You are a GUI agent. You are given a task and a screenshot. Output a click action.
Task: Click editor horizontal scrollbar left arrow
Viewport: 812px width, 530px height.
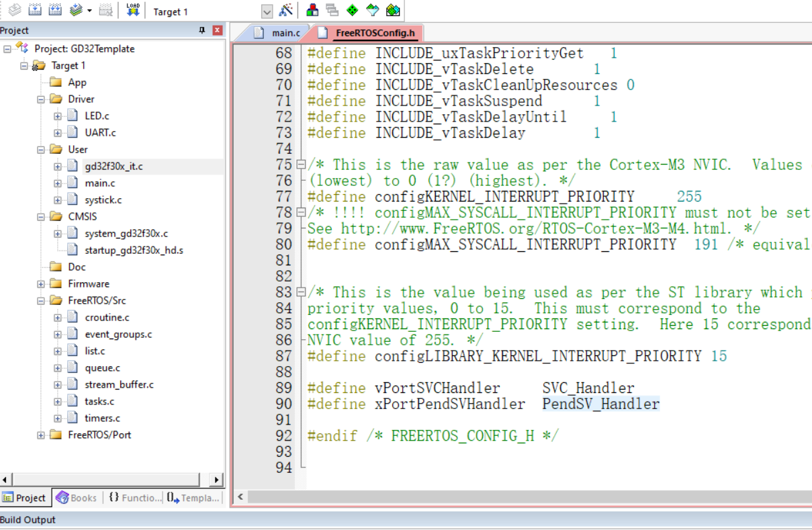pos(240,498)
